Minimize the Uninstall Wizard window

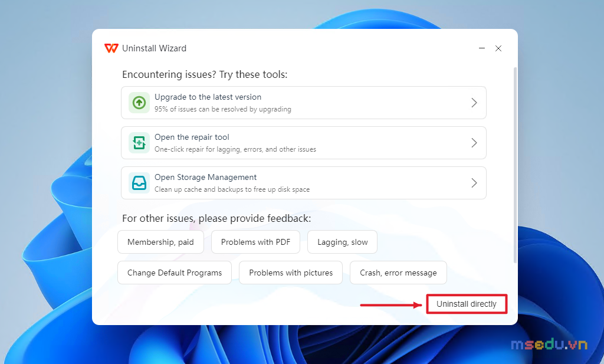482,48
